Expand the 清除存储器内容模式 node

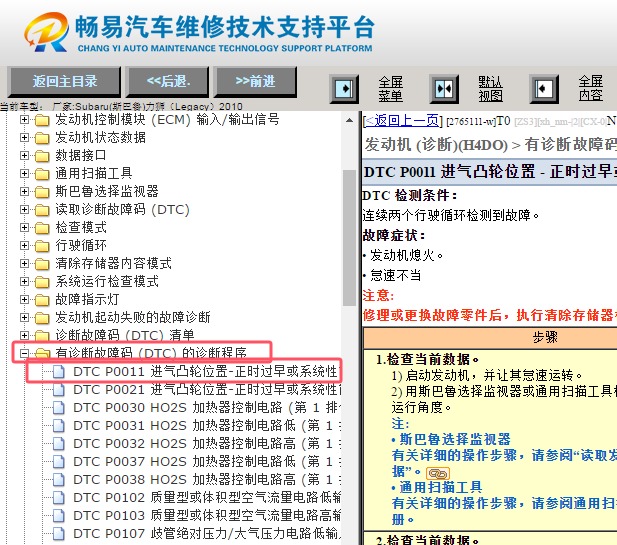point(24,263)
